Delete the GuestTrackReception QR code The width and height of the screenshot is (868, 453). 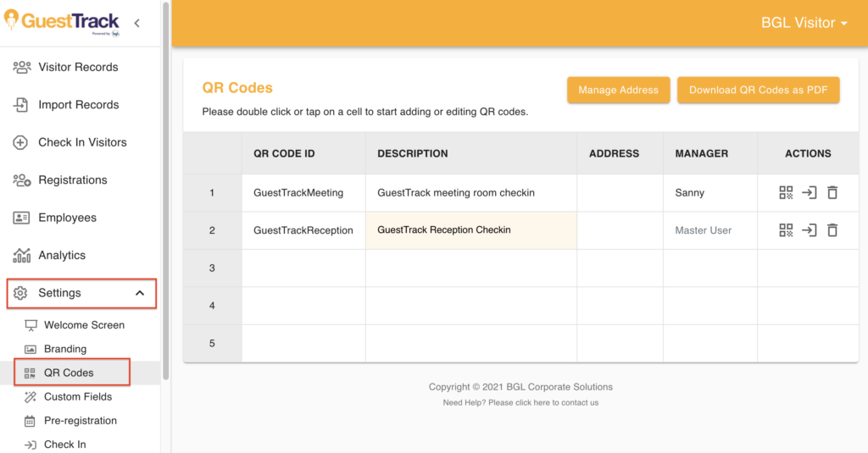tap(832, 230)
